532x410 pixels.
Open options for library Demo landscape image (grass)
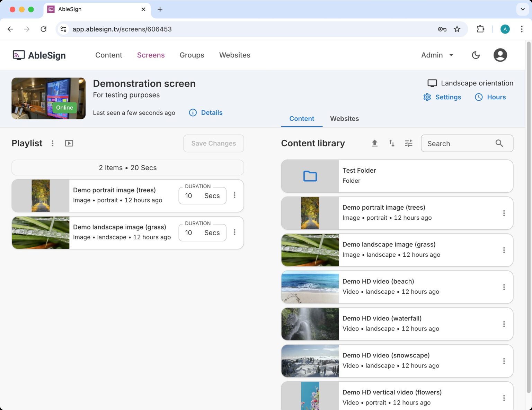[x=504, y=250]
